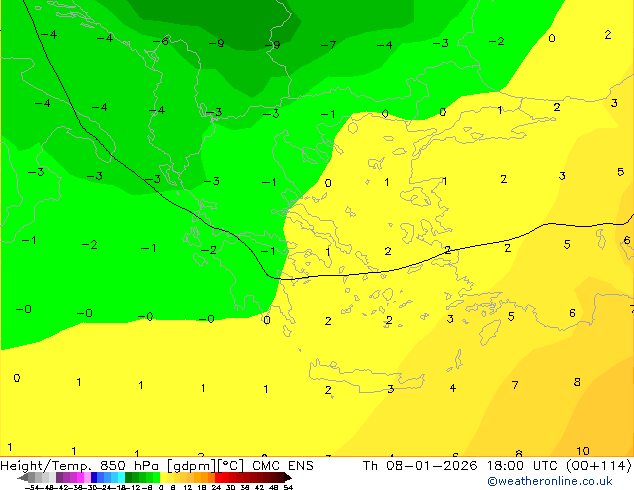Select the date 'Th 08-01-2026'
This screenshot has height=490, width=634.
pos(420,466)
